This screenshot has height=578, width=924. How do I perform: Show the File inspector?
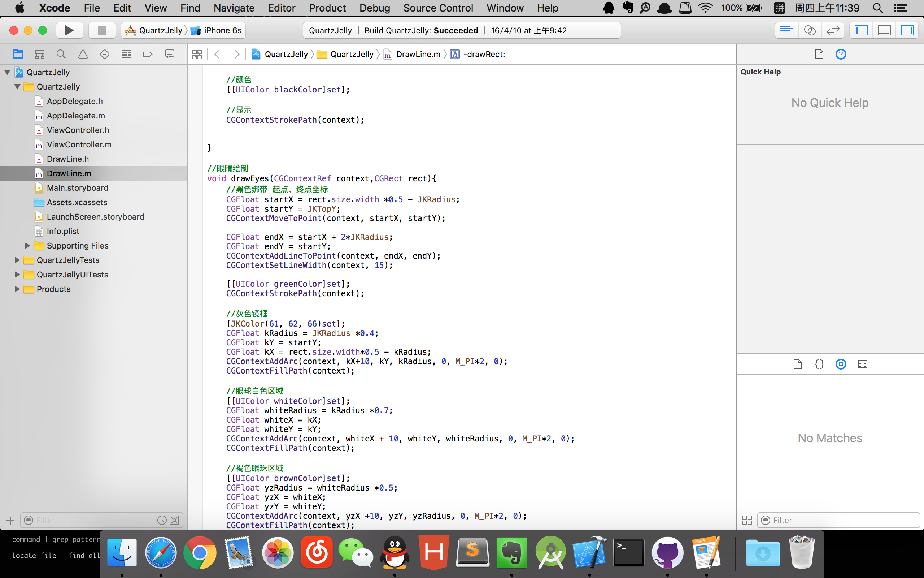[819, 54]
